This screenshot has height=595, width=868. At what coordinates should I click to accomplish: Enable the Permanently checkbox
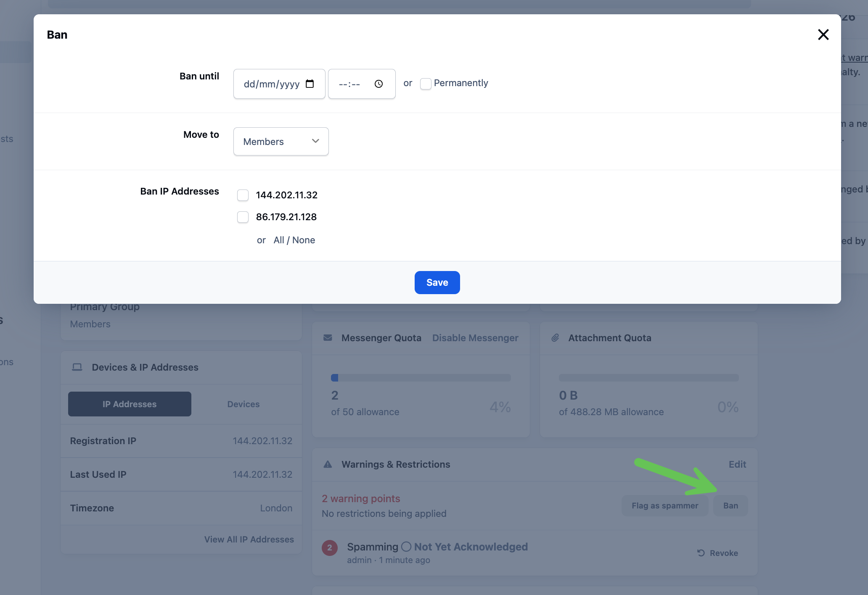point(426,84)
